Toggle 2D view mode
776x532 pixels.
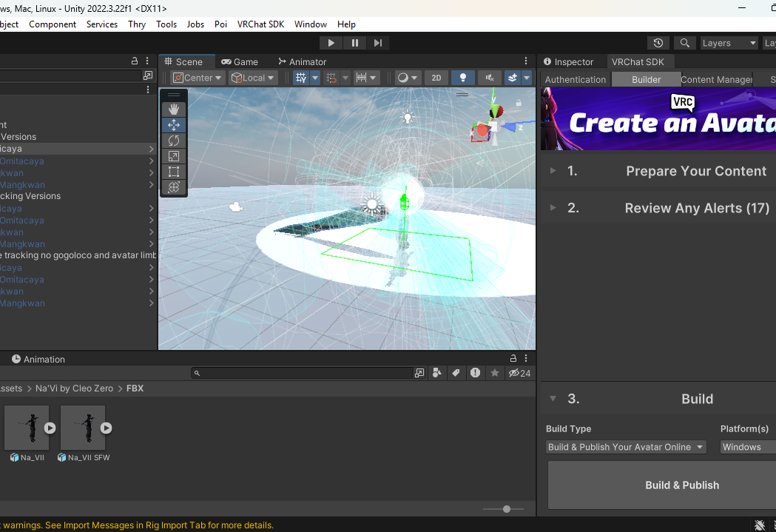click(x=436, y=78)
